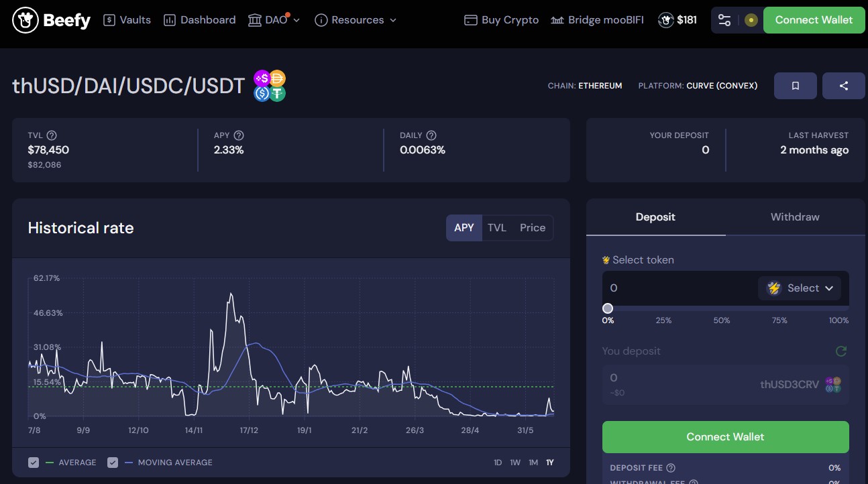868x484 pixels.
Task: Click the TVL help icon
Action: [52, 135]
